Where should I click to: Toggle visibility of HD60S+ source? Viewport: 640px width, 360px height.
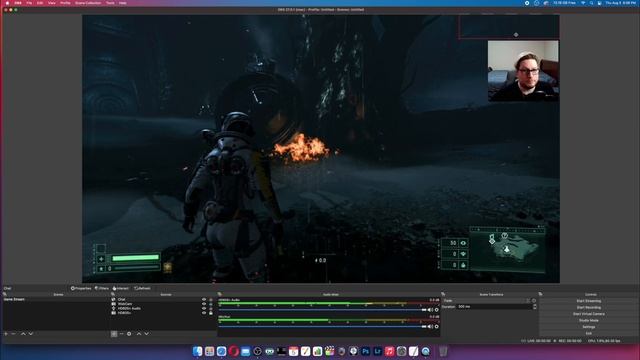click(x=204, y=313)
